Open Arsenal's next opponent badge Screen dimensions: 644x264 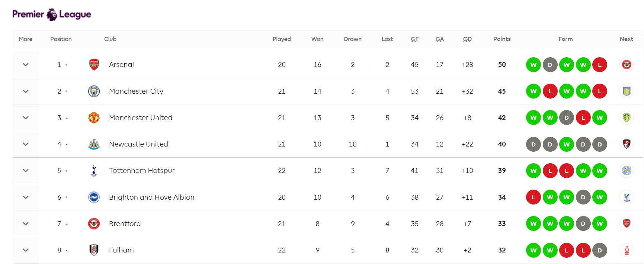[x=627, y=65]
